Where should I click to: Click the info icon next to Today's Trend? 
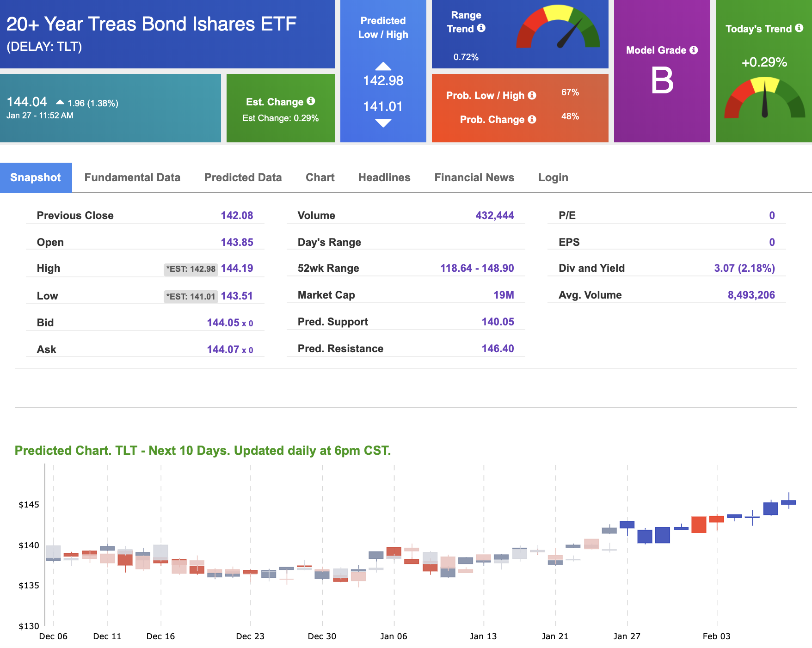[799, 28]
